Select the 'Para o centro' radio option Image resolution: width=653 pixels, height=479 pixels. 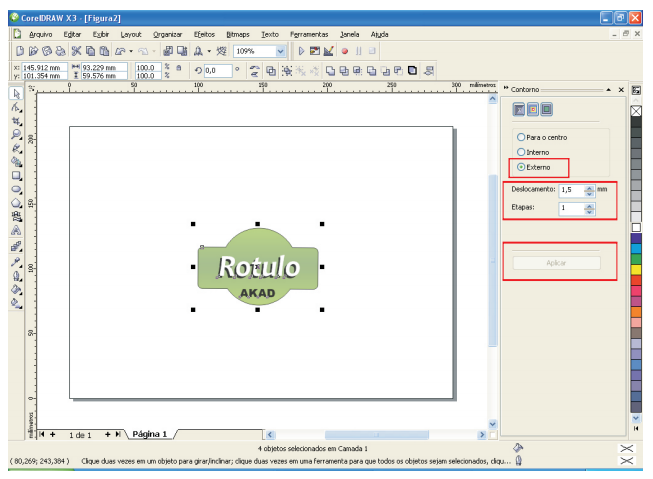click(x=520, y=136)
